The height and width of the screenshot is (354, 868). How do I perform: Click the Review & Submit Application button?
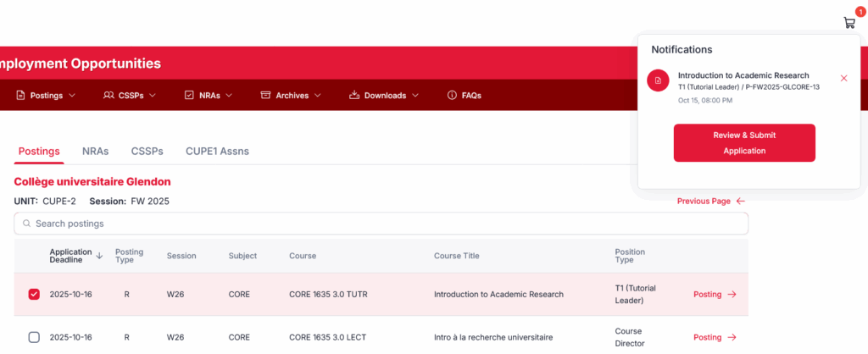click(x=744, y=142)
